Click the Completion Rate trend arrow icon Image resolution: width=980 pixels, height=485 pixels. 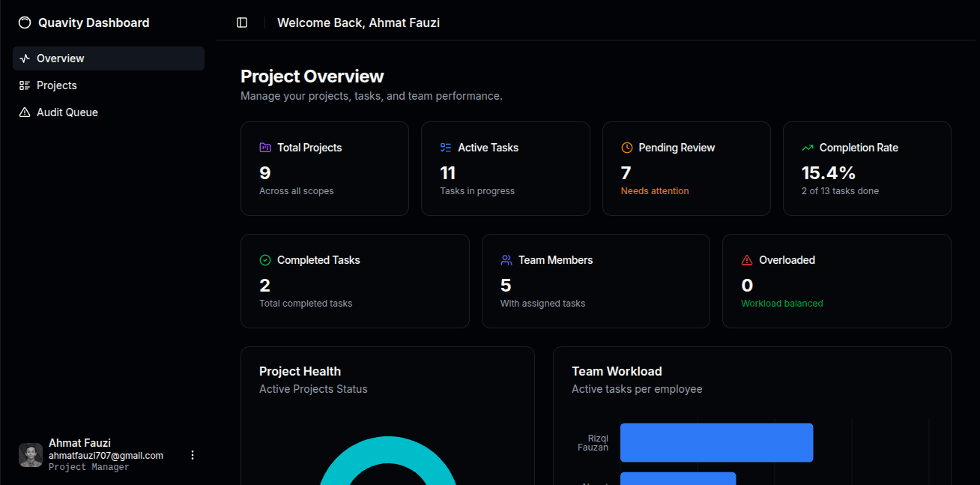coord(808,147)
